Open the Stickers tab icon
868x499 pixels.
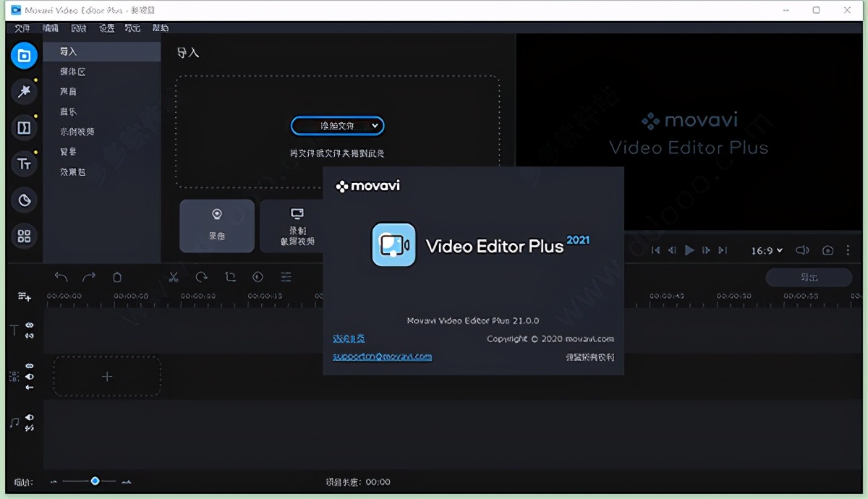tap(24, 200)
